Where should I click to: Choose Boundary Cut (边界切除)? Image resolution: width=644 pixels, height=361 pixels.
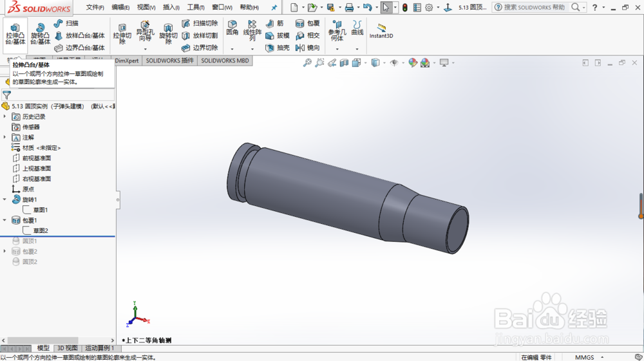[200, 48]
